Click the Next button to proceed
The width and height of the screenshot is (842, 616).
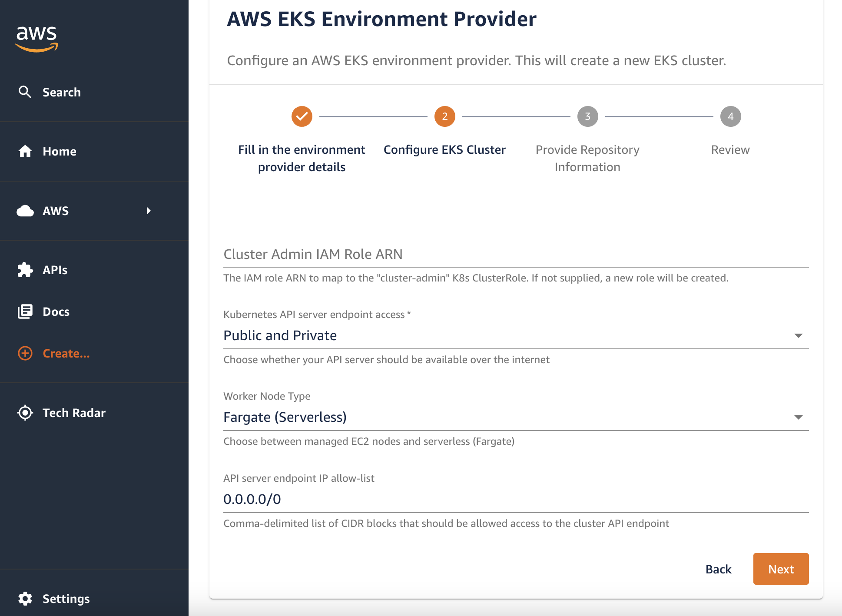782,569
